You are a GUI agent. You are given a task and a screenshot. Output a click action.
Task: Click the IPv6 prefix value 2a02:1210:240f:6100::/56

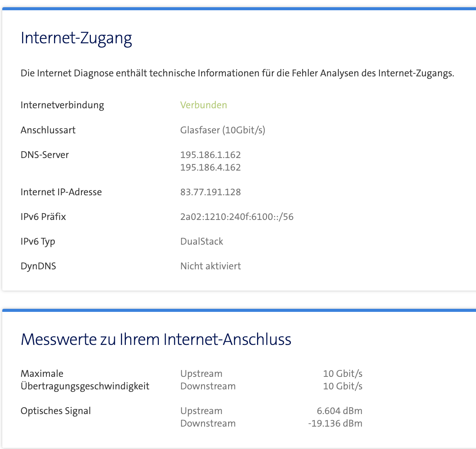coord(236,217)
